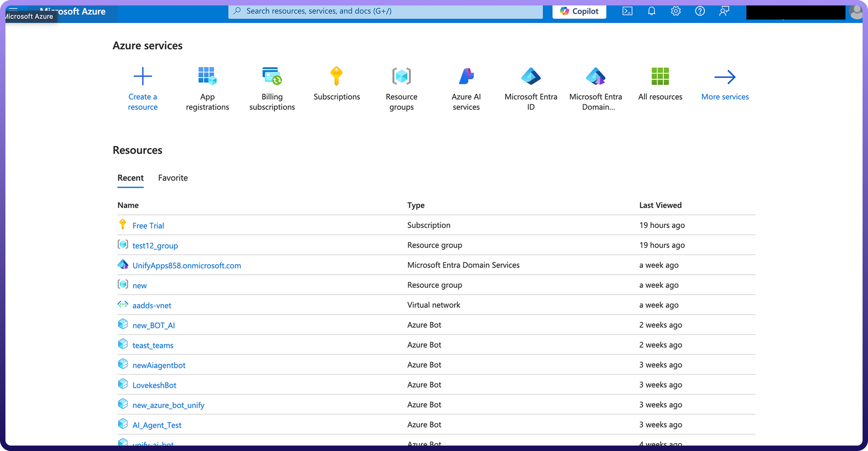Open the aadds-vnet link
The height and width of the screenshot is (451, 868).
pyautogui.click(x=152, y=306)
